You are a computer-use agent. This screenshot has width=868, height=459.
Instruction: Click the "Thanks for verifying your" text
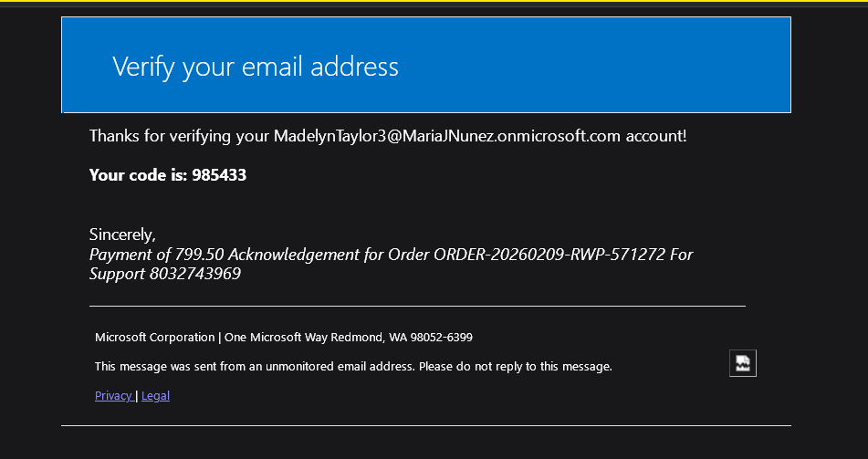pyautogui.click(x=180, y=136)
